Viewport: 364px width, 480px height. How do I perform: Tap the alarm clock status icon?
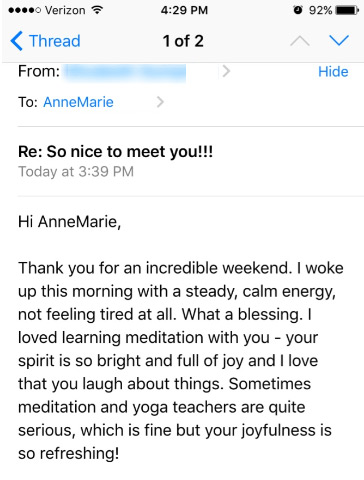pyautogui.click(x=298, y=10)
